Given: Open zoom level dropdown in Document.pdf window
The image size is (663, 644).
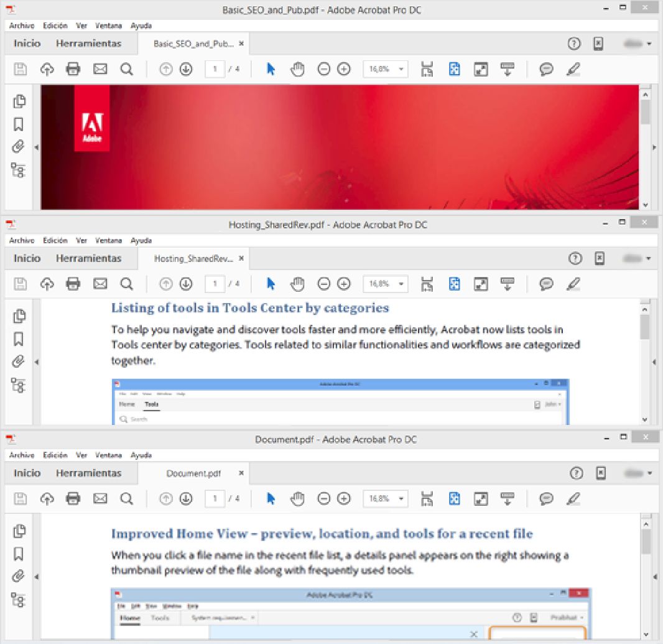Looking at the screenshot, I should tap(401, 498).
